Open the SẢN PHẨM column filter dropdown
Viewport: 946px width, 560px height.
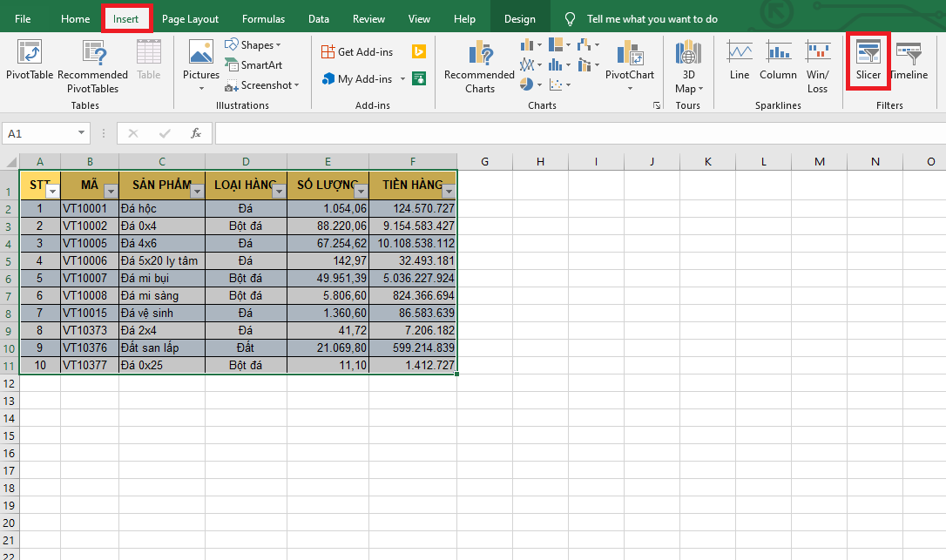(197, 192)
